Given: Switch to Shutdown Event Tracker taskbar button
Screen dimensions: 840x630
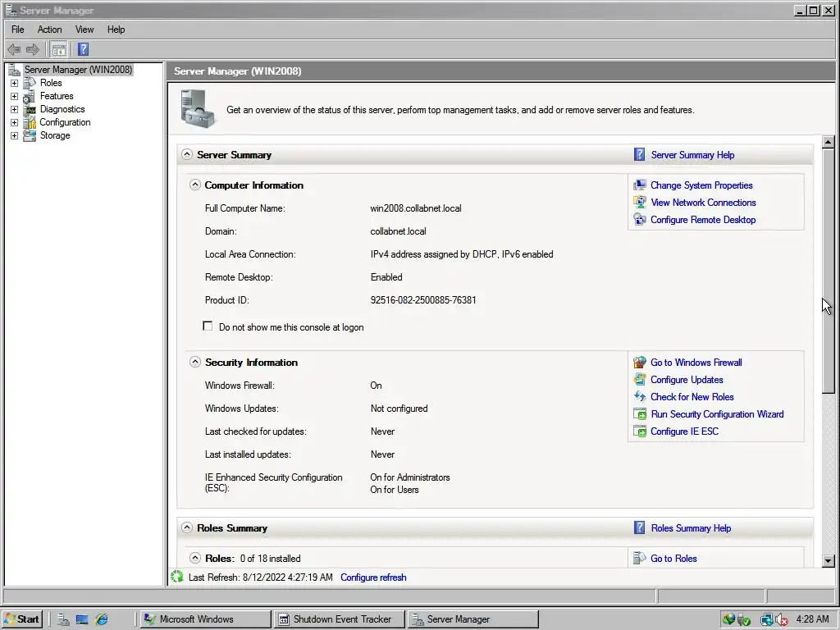Looking at the screenshot, I should (339, 619).
